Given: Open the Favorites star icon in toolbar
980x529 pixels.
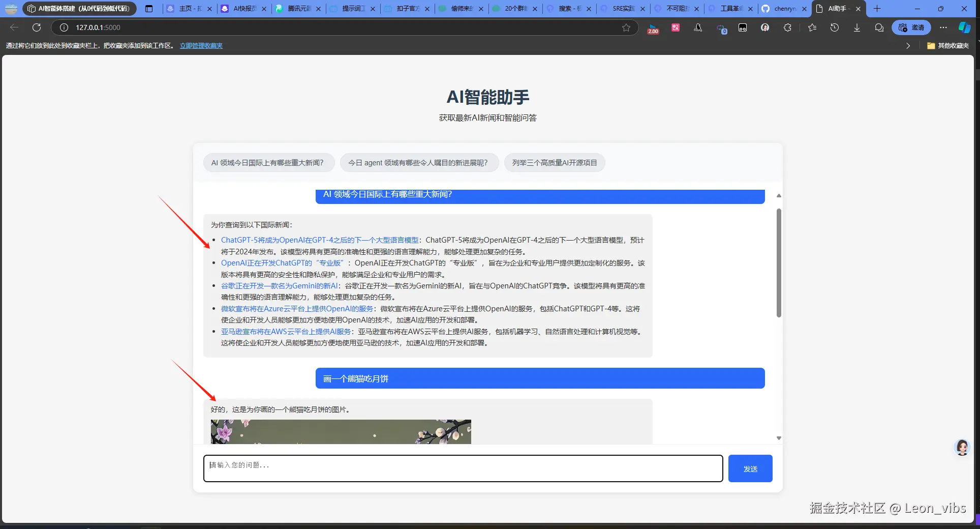Looking at the screenshot, I should 812,27.
